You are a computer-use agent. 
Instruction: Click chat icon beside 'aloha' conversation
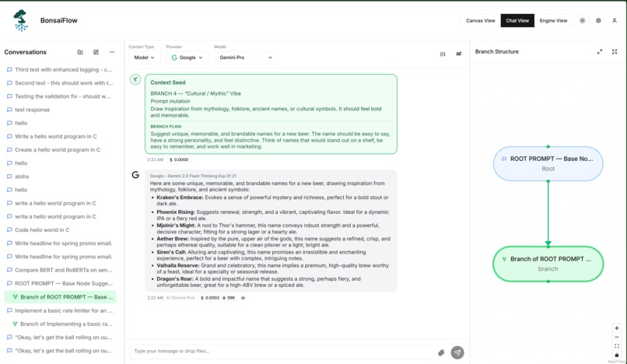pos(9,177)
